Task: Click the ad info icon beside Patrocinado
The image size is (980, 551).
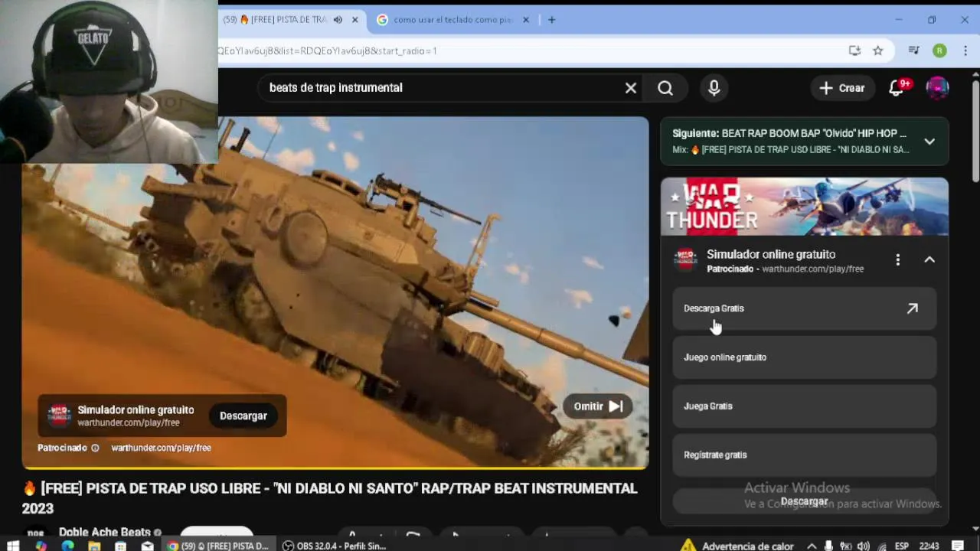Action: coord(95,448)
